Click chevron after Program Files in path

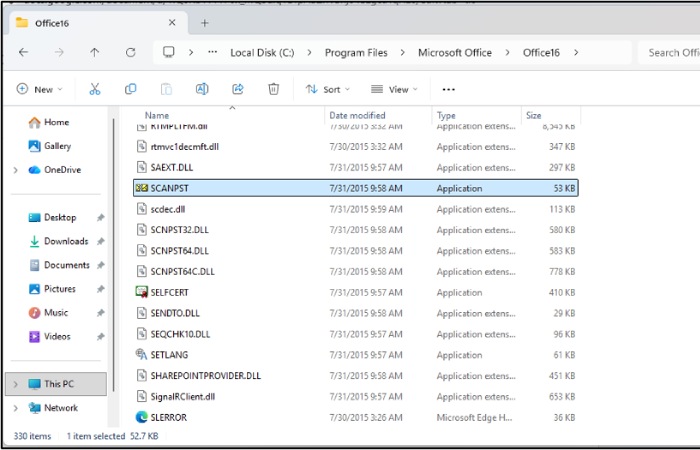point(403,53)
